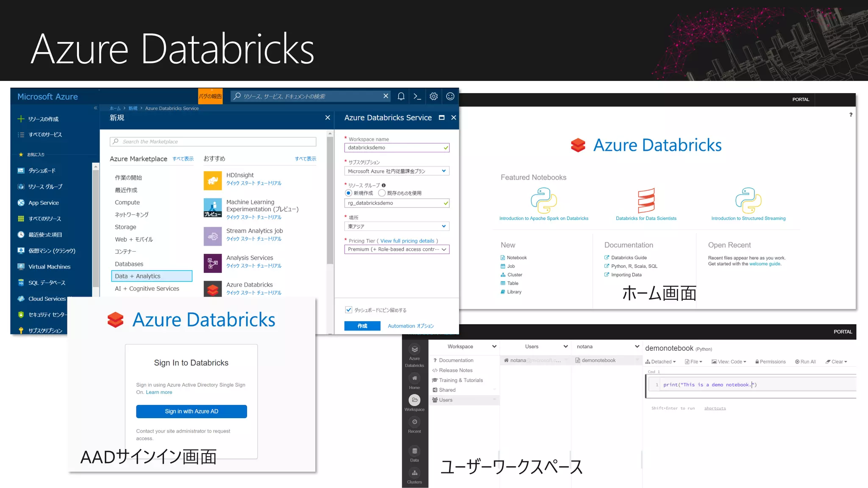The image size is (868, 488).
Task: Click the Azure Databricks marketplace icon
Action: pos(213,289)
